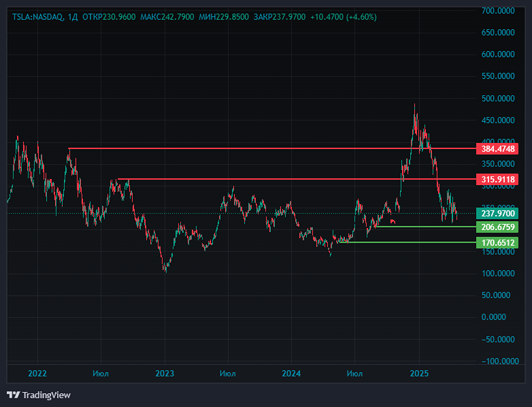Click the +10.4700 (+4.60%) change value
This screenshot has width=532, height=407.
344,17
